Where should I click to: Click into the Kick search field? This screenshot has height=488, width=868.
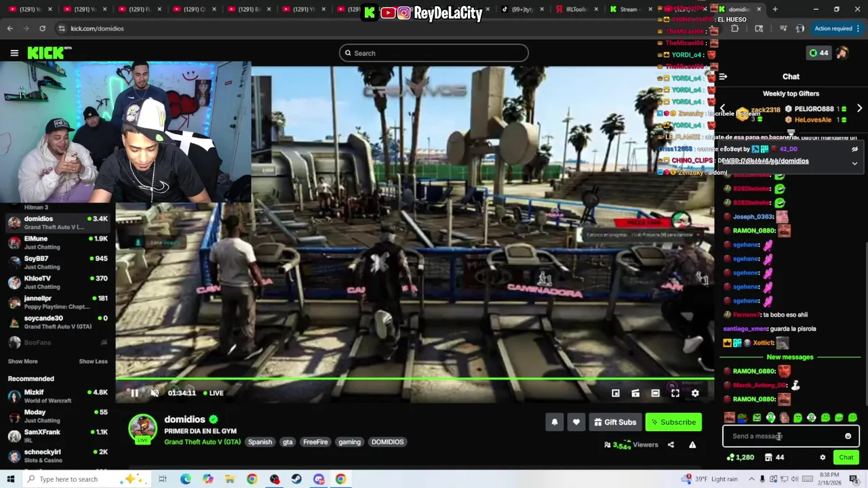[434, 53]
